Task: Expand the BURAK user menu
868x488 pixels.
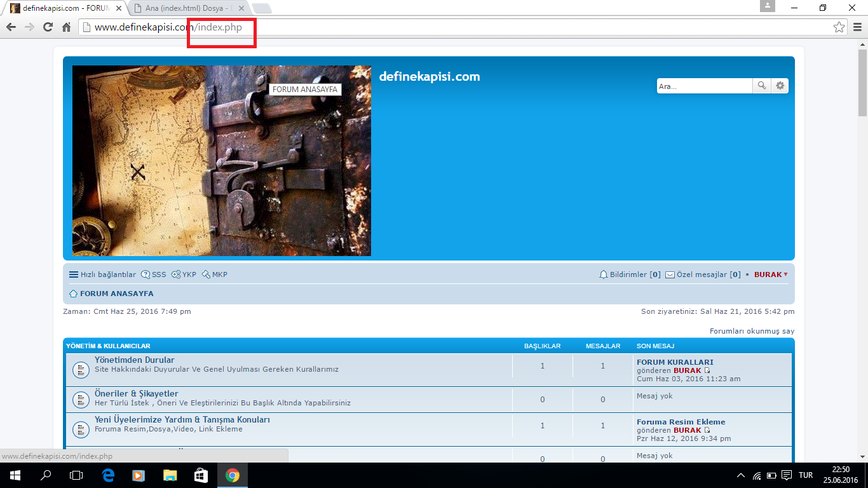Action: (771, 274)
